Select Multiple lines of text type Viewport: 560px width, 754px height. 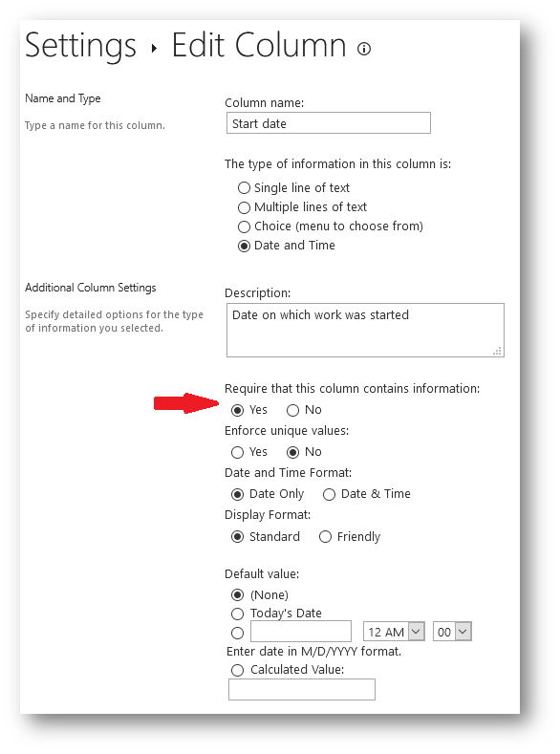click(x=245, y=207)
